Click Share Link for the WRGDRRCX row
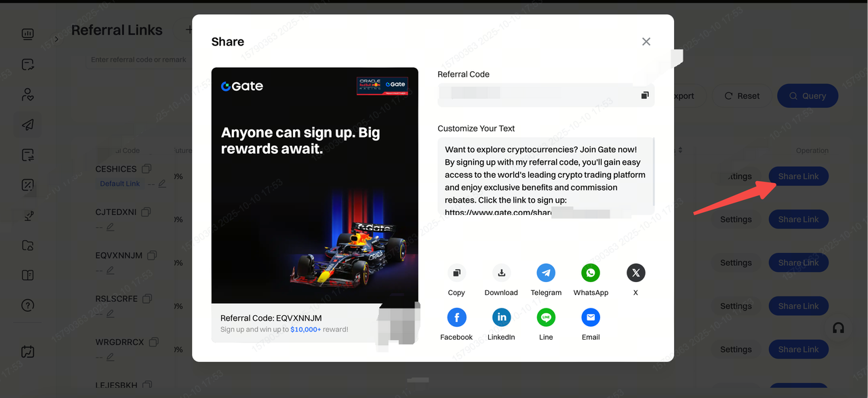 click(x=798, y=350)
